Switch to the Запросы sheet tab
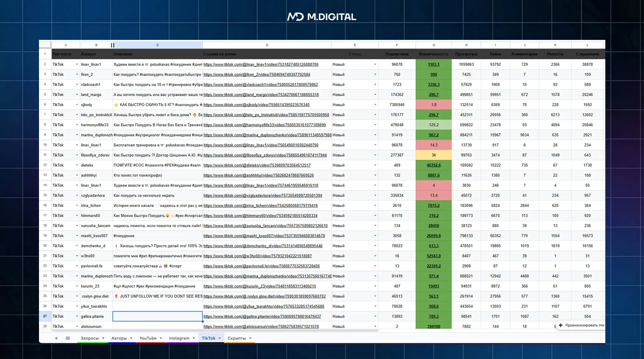Screen dimensions: 644x359 [x=89, y=338]
